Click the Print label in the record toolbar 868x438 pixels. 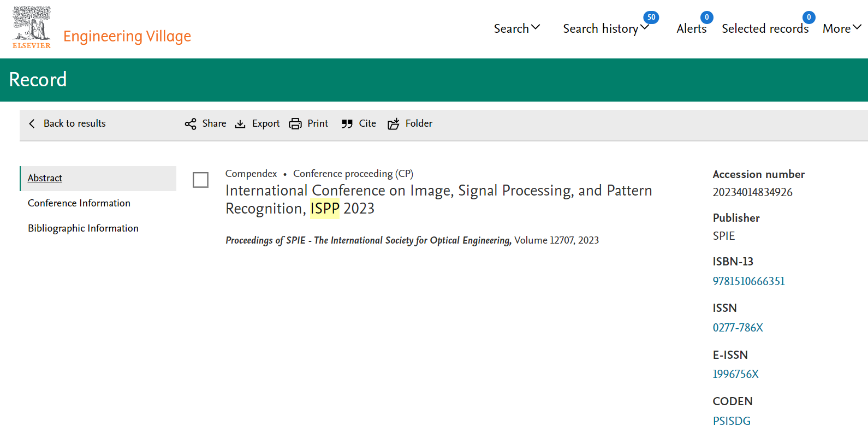coord(318,123)
